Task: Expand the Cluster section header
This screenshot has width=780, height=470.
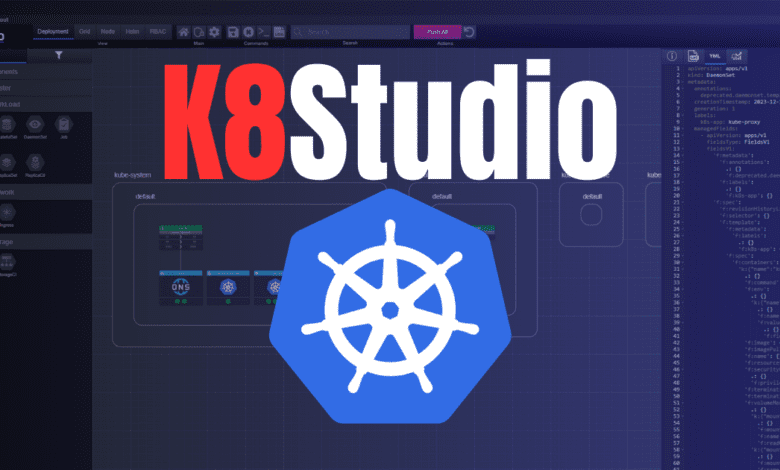Action: pyautogui.click(x=46, y=88)
